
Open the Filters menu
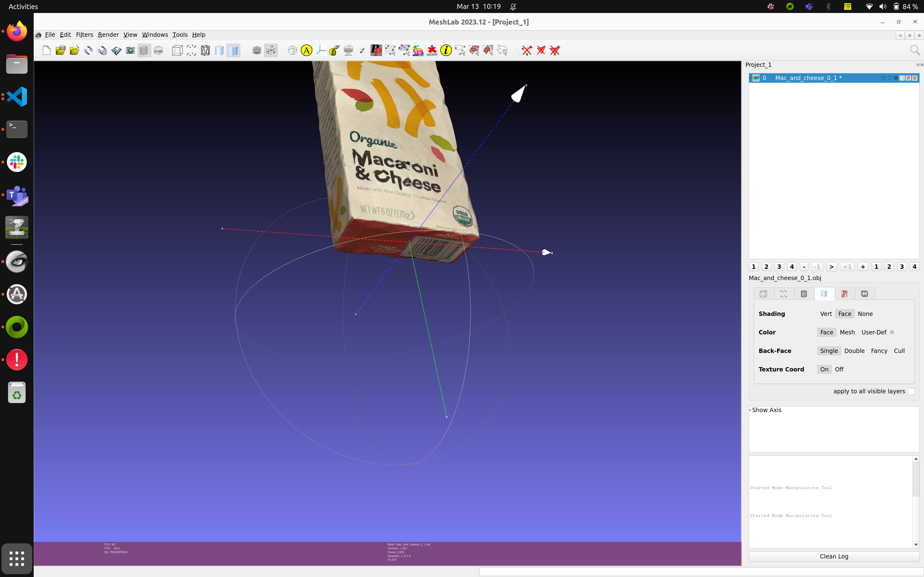coord(84,35)
